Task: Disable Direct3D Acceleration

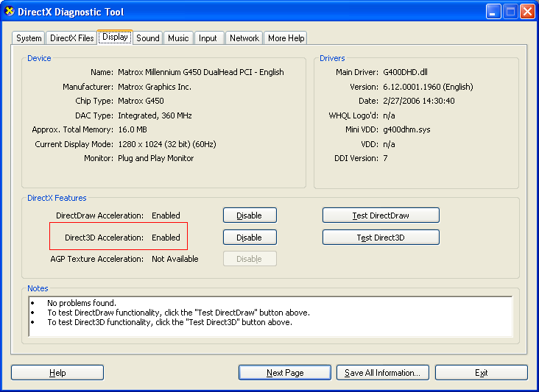Action: pyautogui.click(x=250, y=238)
